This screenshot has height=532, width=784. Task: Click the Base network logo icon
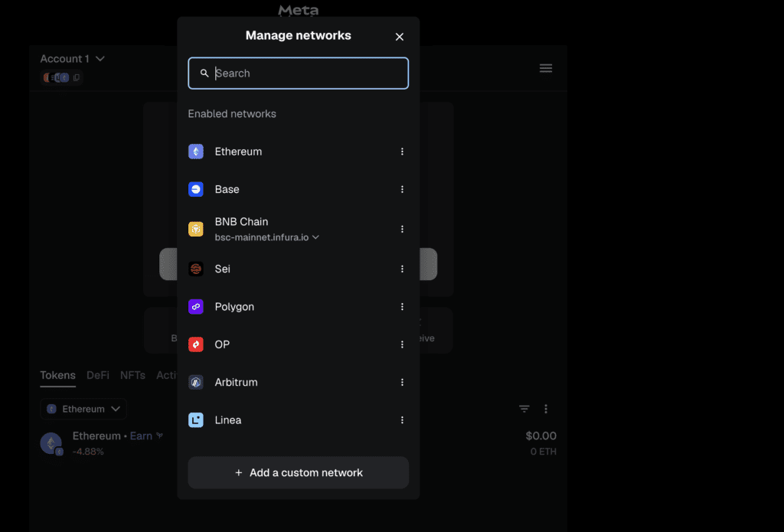[196, 189]
